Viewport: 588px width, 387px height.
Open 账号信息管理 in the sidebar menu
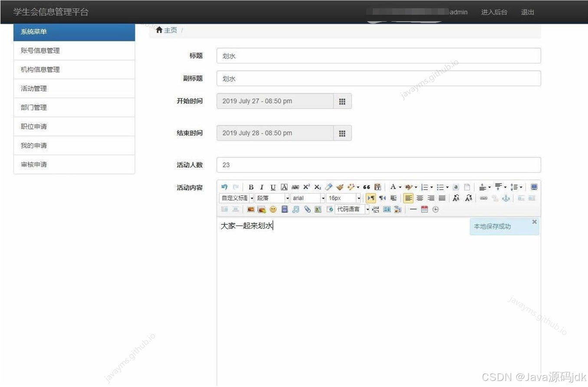[x=74, y=51]
